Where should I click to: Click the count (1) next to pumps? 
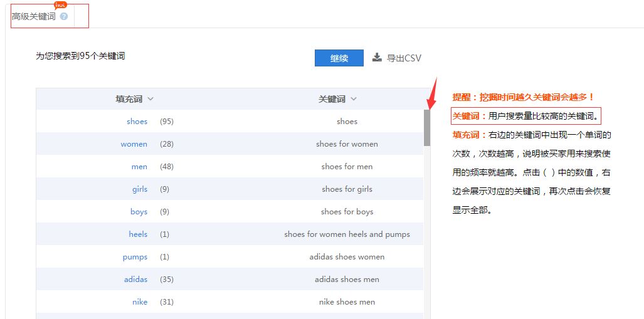click(x=165, y=257)
